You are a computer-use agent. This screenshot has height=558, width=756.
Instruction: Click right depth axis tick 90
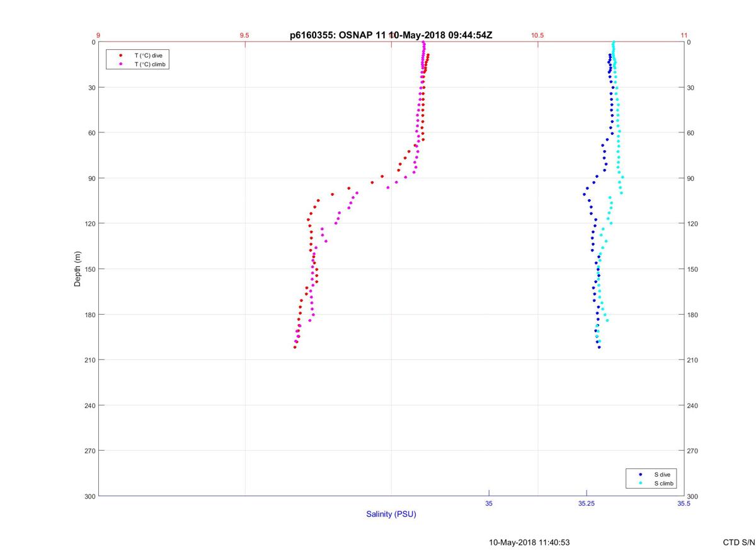tap(691, 178)
